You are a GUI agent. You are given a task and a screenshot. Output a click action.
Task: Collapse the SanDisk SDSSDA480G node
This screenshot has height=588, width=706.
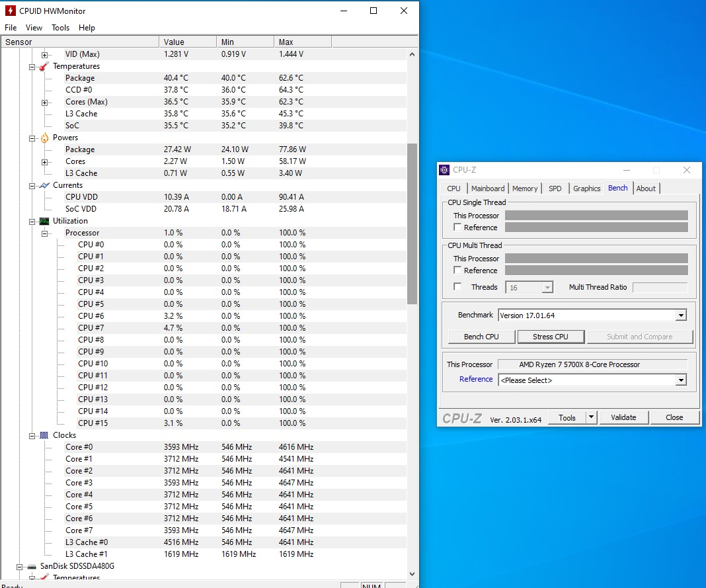(19, 567)
